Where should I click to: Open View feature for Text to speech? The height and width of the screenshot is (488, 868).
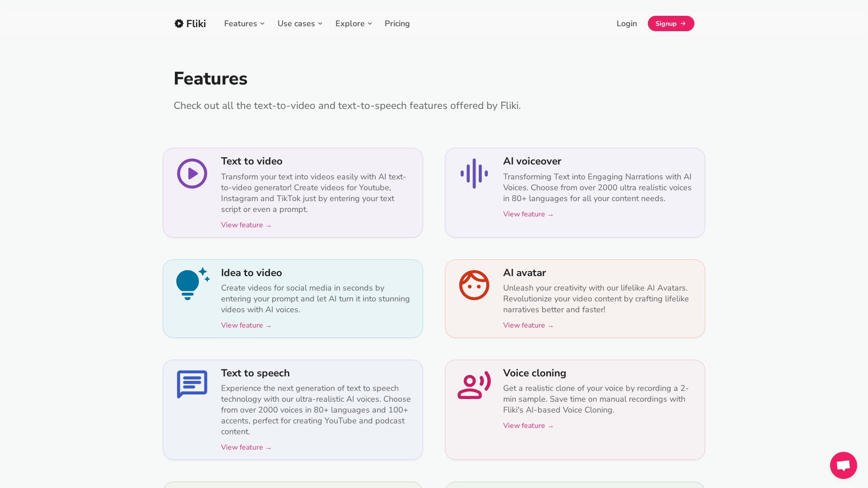point(246,447)
